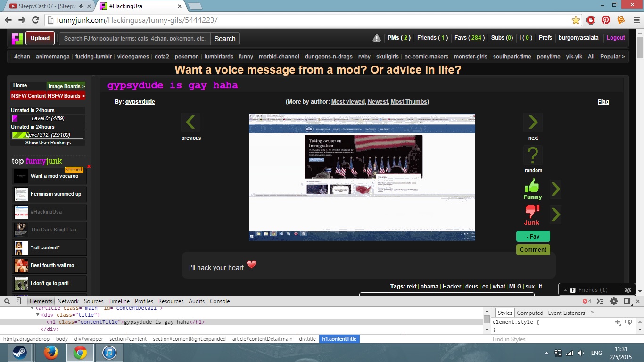644x362 pixels.
Task: Click the Logout link
Action: coord(616,38)
